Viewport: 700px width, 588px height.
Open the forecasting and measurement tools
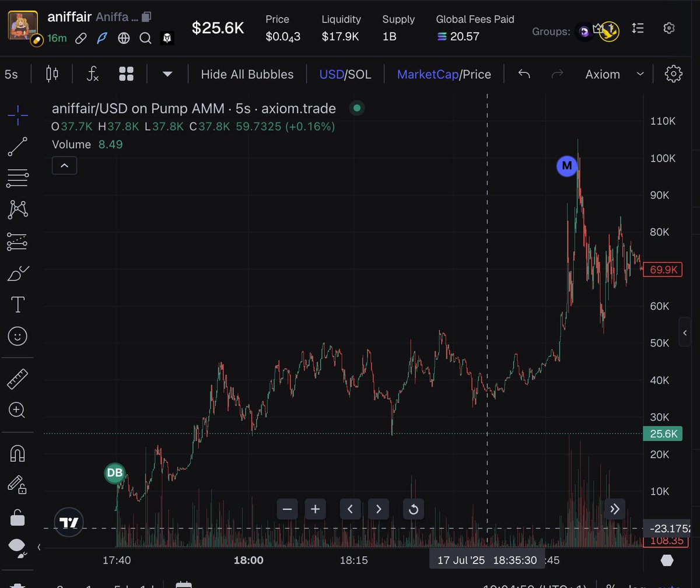coord(17,242)
